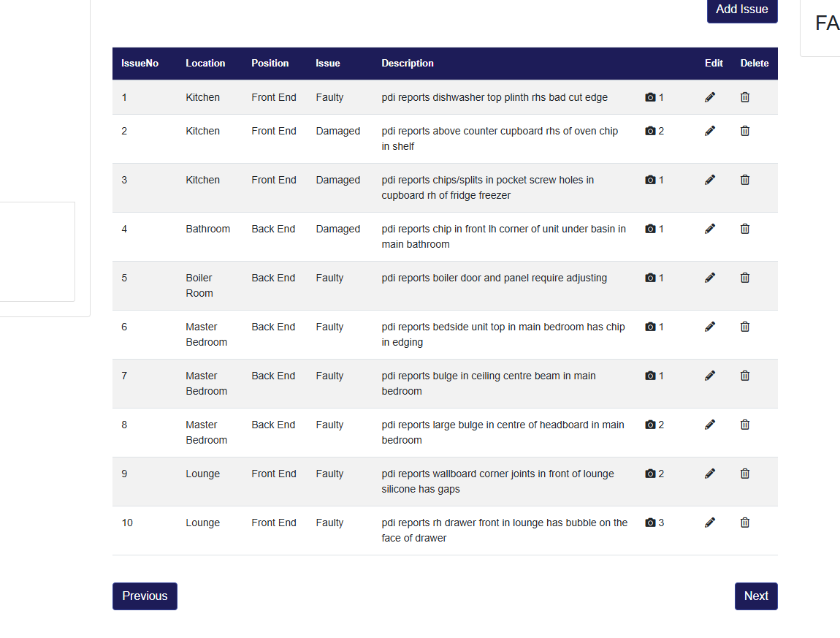
Task: View three photos of issue 10
Action: coord(654,523)
